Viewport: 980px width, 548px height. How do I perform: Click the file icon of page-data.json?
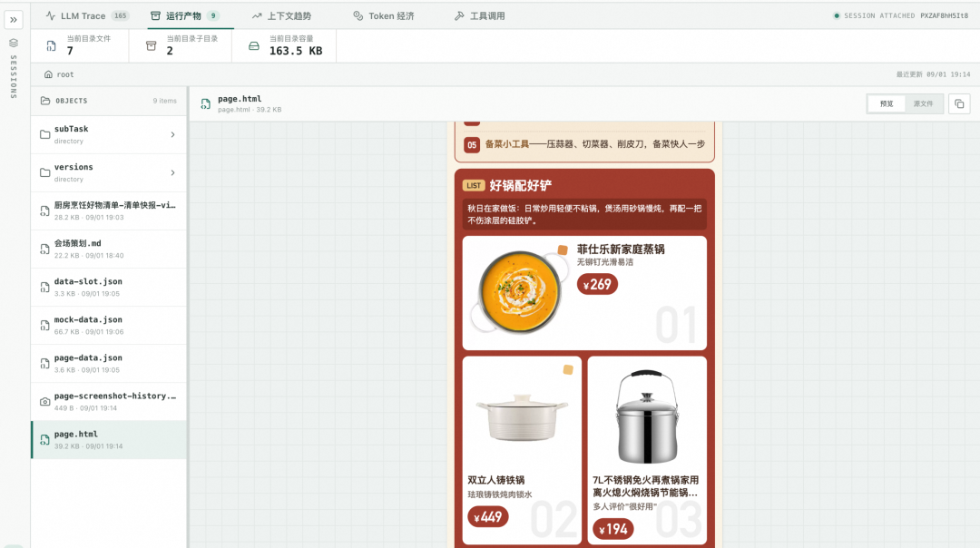45,364
